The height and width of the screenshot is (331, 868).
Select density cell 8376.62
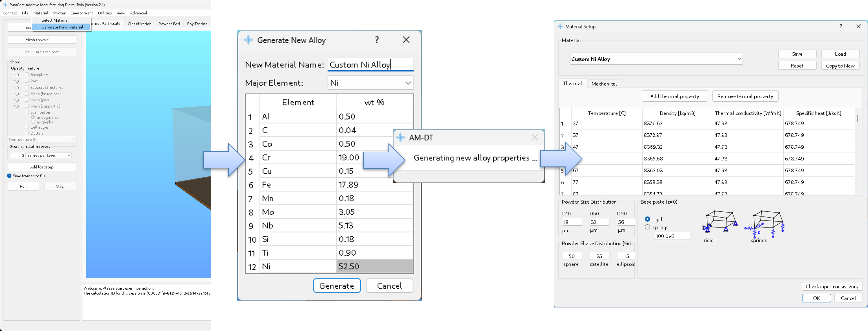pyautogui.click(x=677, y=123)
